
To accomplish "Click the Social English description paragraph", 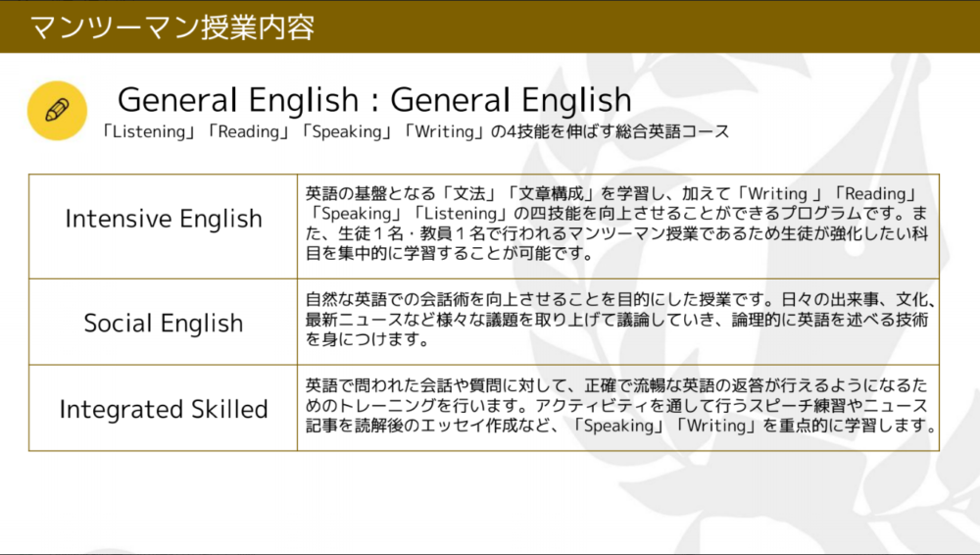I will [619, 319].
